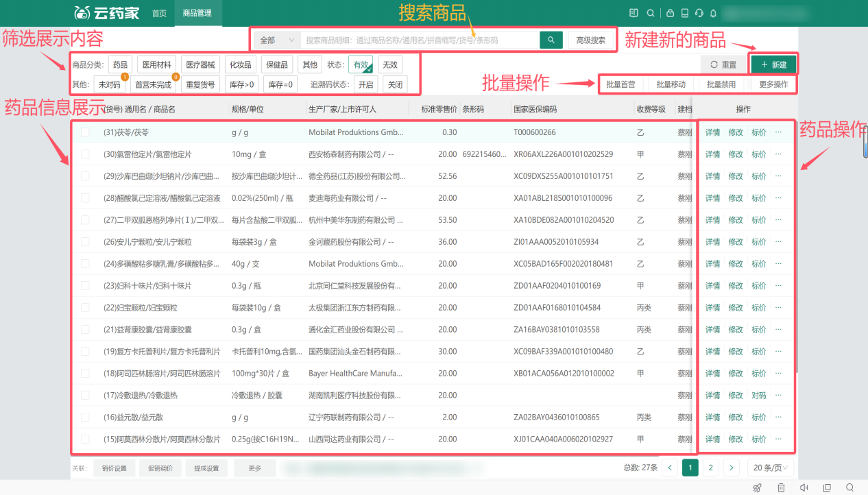This screenshot has width=868, height=495.
Task: Go to next page arrow
Action: (x=732, y=468)
